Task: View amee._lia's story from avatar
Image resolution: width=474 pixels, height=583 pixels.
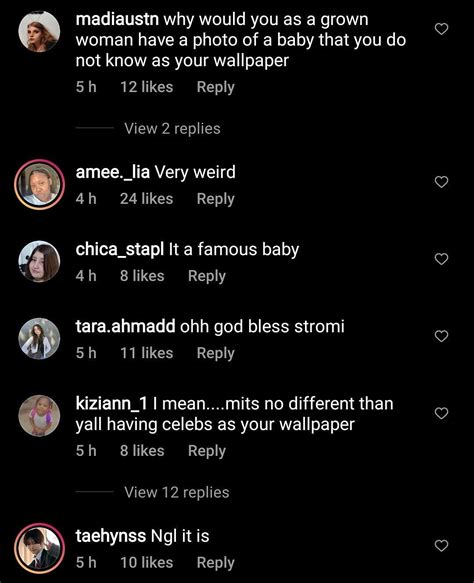Action: 39,185
